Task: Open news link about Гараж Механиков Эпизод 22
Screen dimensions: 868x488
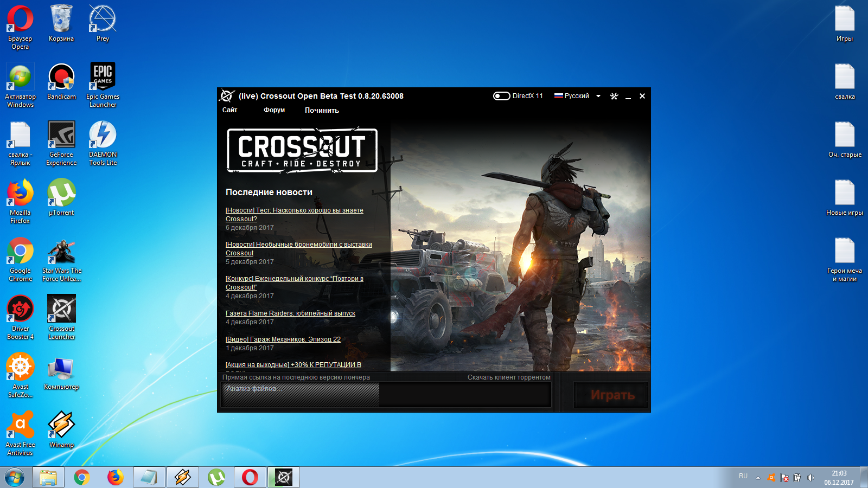Action: pos(283,339)
